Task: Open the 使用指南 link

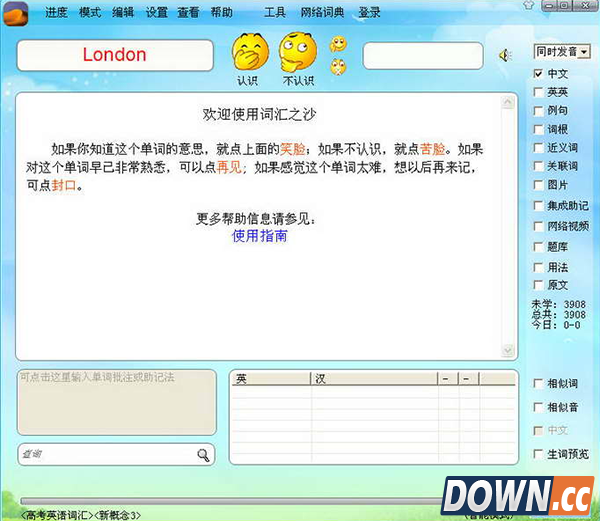Action: point(260,236)
